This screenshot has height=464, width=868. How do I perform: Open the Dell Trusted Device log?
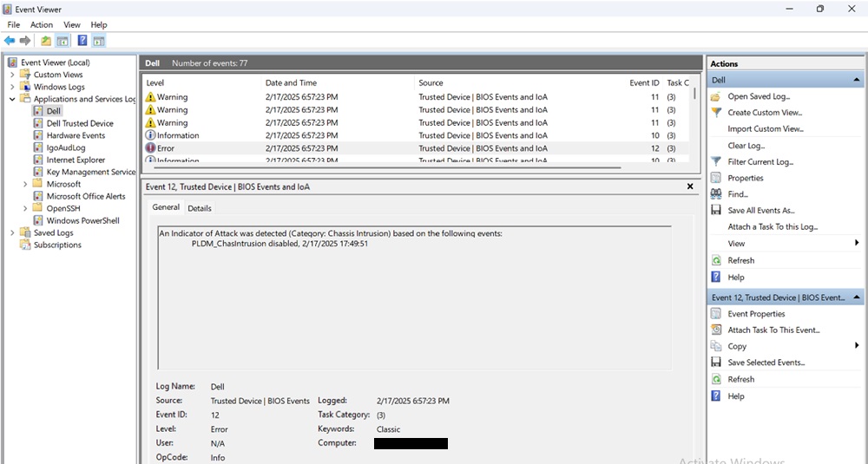pos(80,123)
